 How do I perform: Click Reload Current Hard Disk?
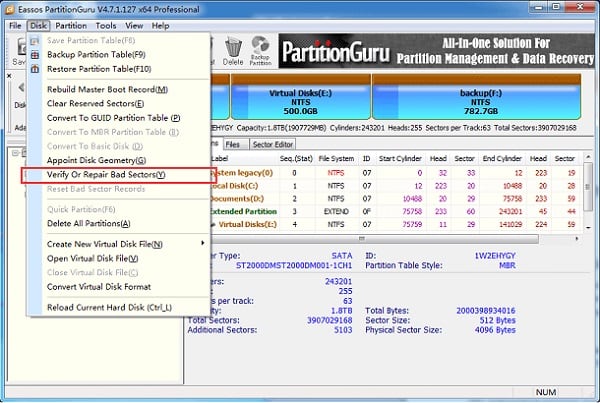[109, 306]
